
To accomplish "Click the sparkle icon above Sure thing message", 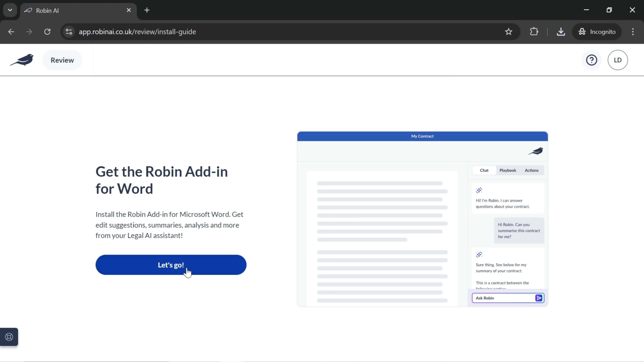I will coord(479,255).
